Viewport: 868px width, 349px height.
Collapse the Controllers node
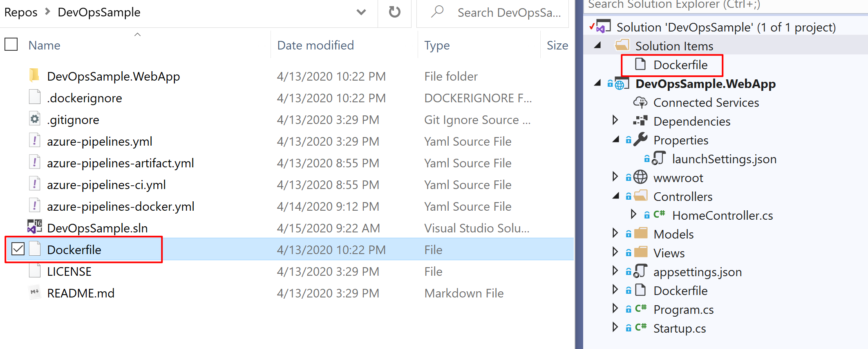point(616,196)
